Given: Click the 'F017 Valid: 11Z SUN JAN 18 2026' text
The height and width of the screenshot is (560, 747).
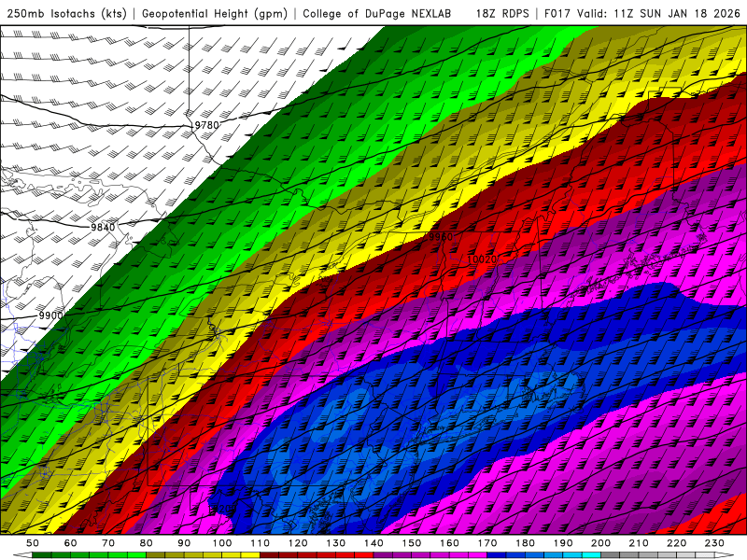Looking at the screenshot, I should coord(642,13).
